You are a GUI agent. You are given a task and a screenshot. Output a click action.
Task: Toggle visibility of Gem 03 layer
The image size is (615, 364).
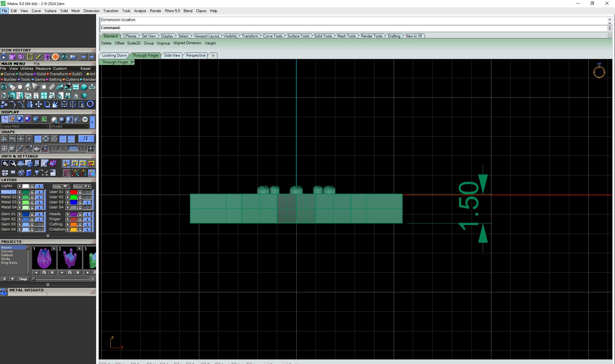point(39,224)
